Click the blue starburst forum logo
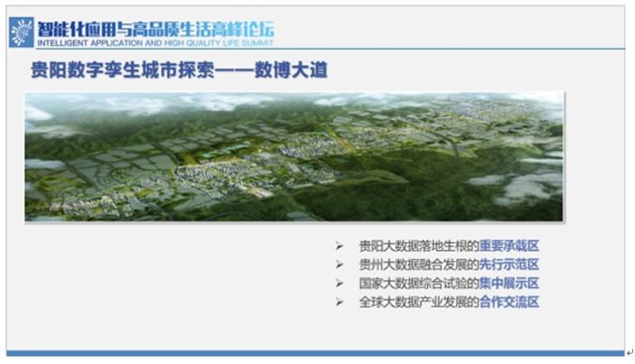 pyautogui.click(x=22, y=32)
